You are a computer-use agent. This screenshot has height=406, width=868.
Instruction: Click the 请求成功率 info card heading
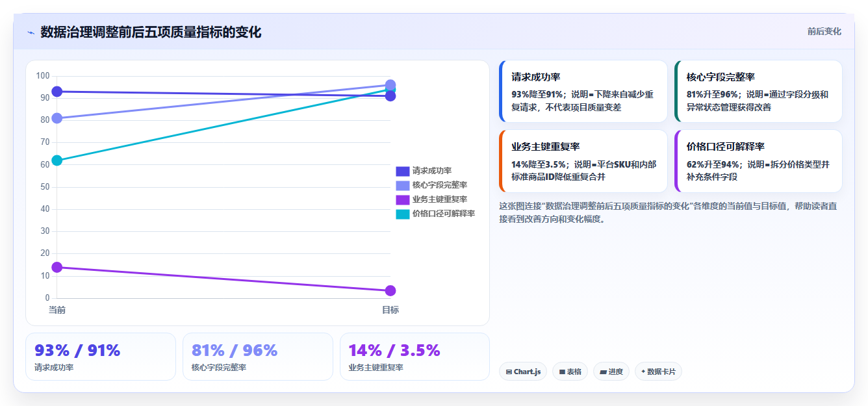tap(536, 77)
